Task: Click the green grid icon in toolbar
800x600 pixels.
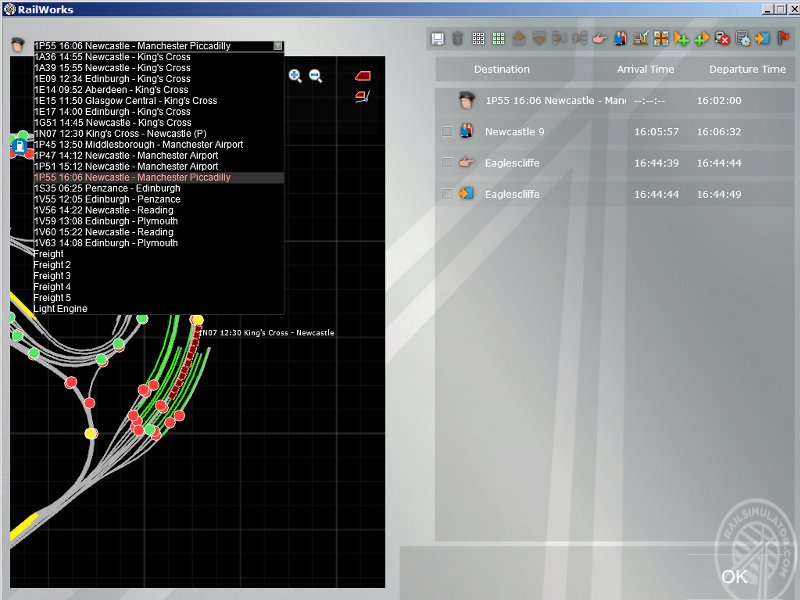Action: [x=498, y=39]
